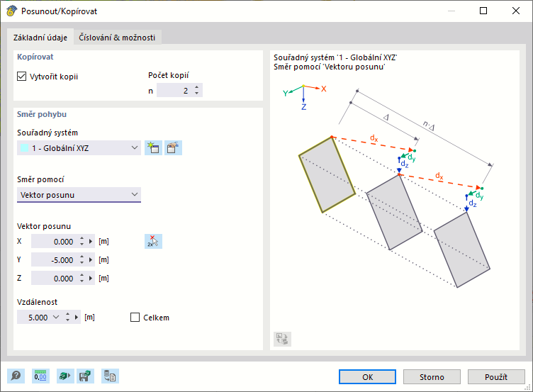This screenshot has height=392, width=533.
Task: Toggle the Vytvořit kopii checkbox
Action: coord(21,76)
